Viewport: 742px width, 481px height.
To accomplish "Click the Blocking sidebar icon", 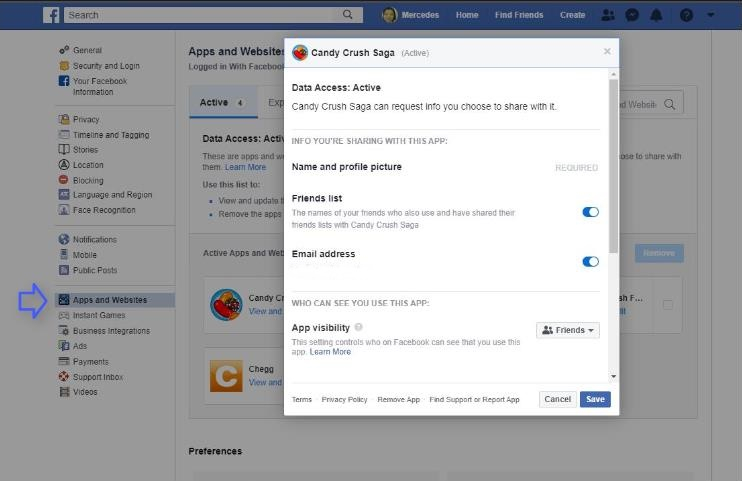I will pos(64,180).
